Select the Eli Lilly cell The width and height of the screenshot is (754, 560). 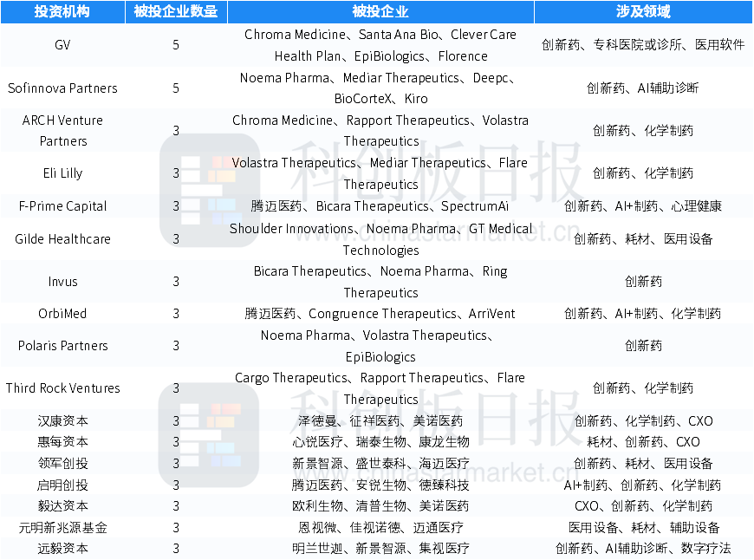pyautogui.click(x=62, y=173)
